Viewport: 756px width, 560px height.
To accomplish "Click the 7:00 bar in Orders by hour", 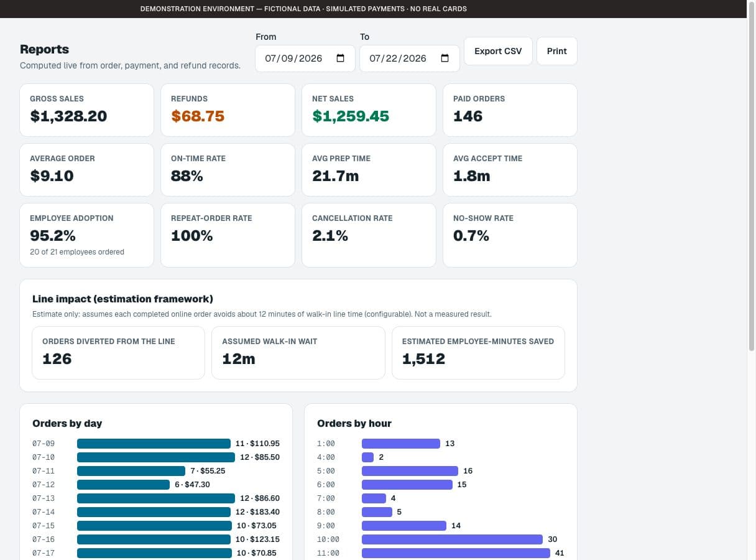I will pyautogui.click(x=374, y=498).
